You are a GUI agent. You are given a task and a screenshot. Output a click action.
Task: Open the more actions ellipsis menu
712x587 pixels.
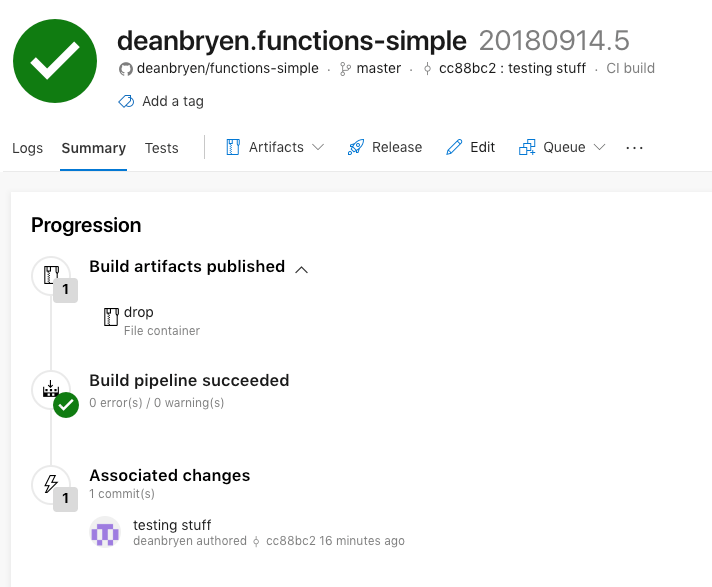pyautogui.click(x=635, y=147)
